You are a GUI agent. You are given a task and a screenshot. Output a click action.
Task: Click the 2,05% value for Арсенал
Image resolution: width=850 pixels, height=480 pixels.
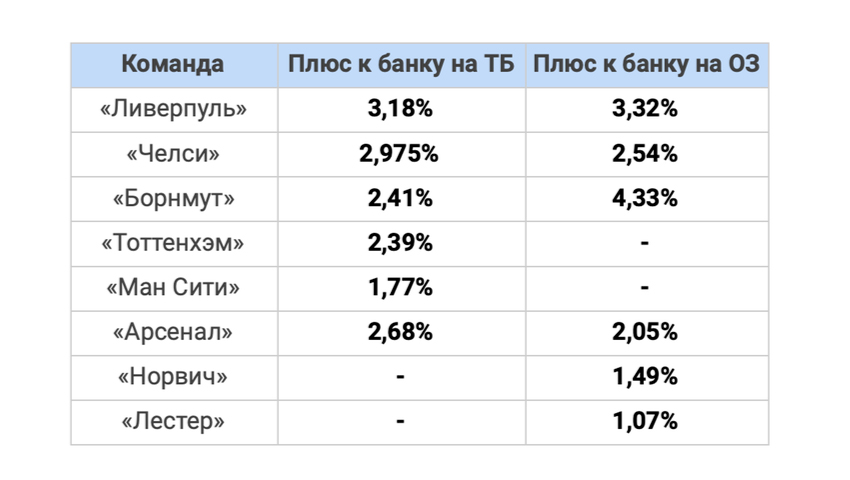click(645, 331)
